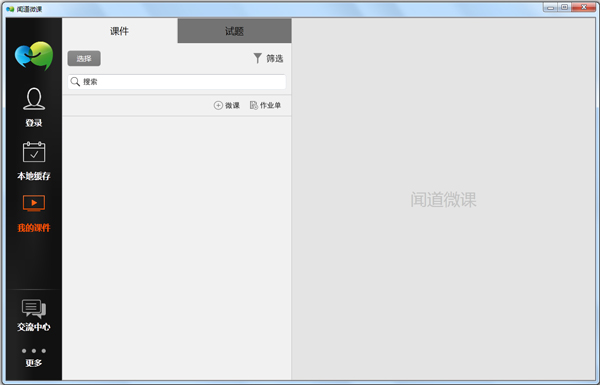Click the title bar app icon

(10, 9)
